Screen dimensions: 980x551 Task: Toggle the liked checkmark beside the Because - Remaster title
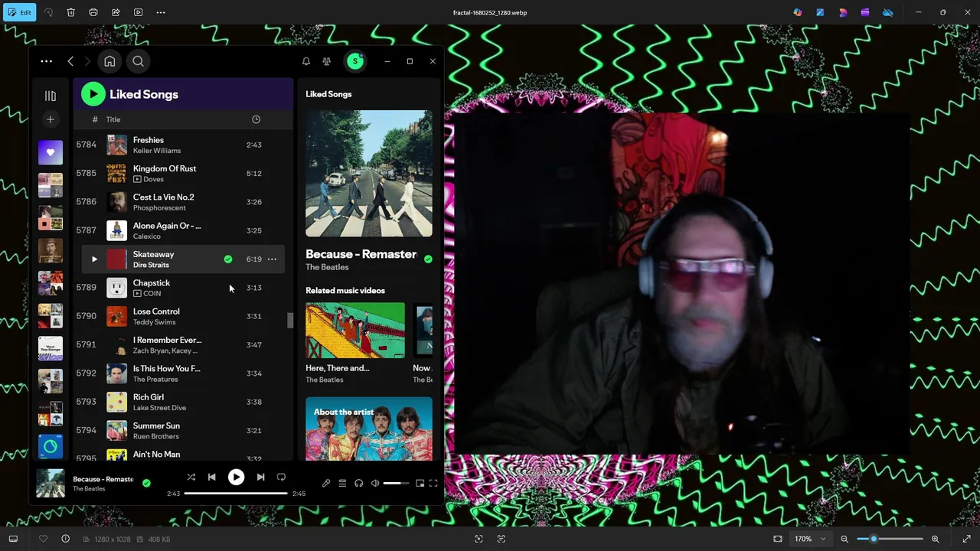428,259
